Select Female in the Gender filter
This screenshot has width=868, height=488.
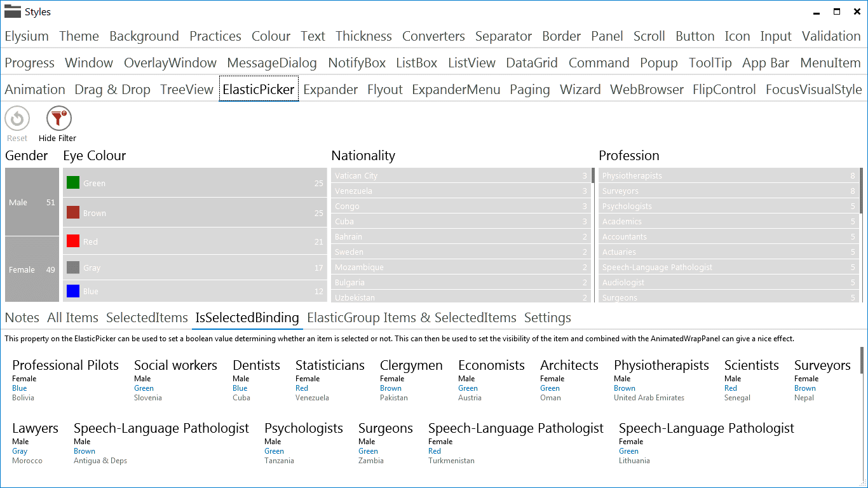[x=32, y=269]
